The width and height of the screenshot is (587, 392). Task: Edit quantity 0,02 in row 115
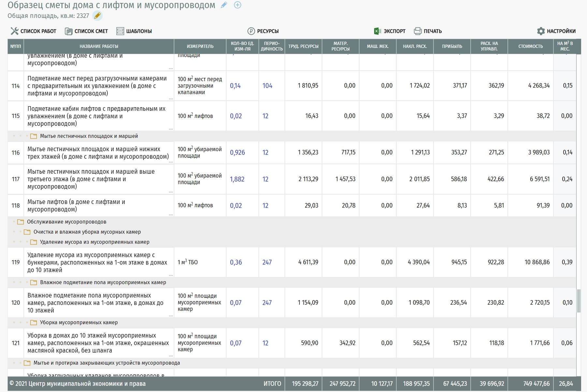pyautogui.click(x=236, y=116)
